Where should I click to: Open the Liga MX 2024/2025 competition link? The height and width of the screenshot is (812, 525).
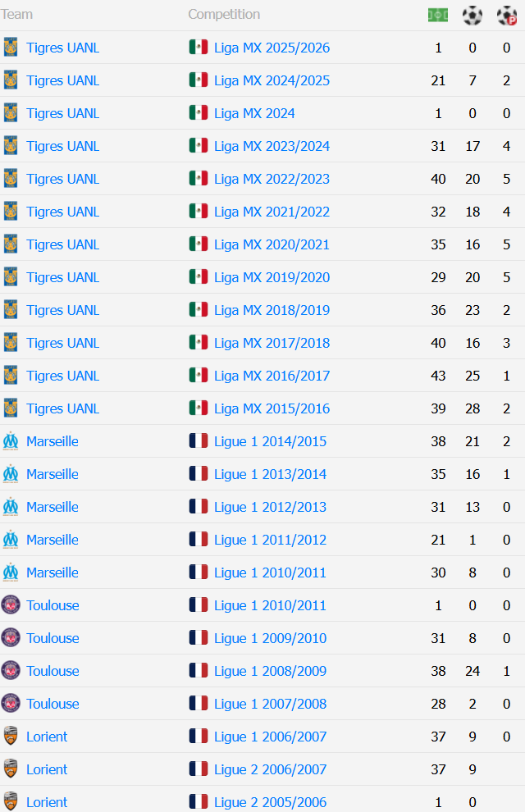click(272, 80)
